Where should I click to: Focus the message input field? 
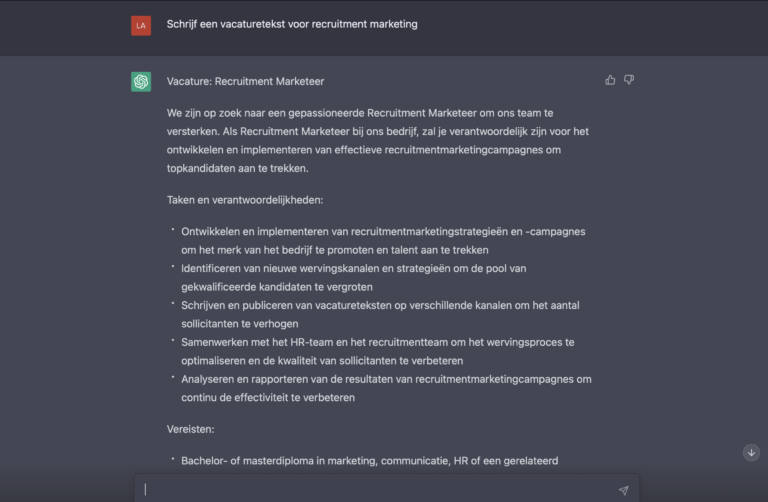click(380, 490)
